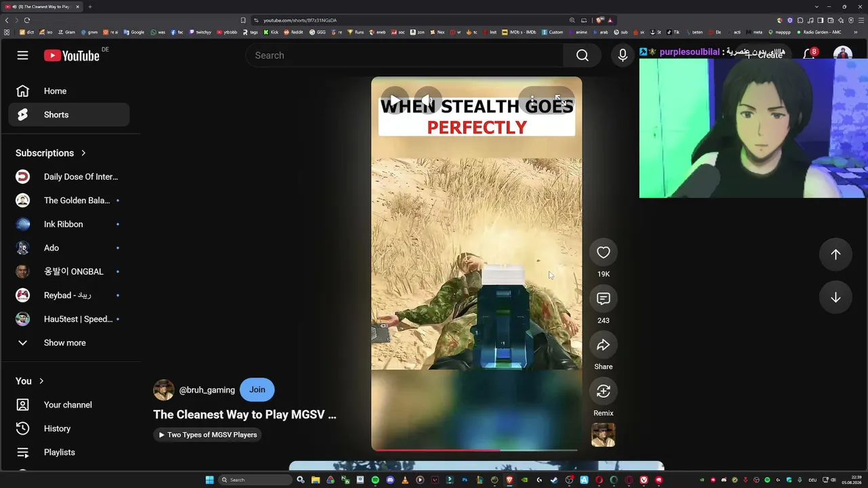Bookmark this page in the address bar

243,20
